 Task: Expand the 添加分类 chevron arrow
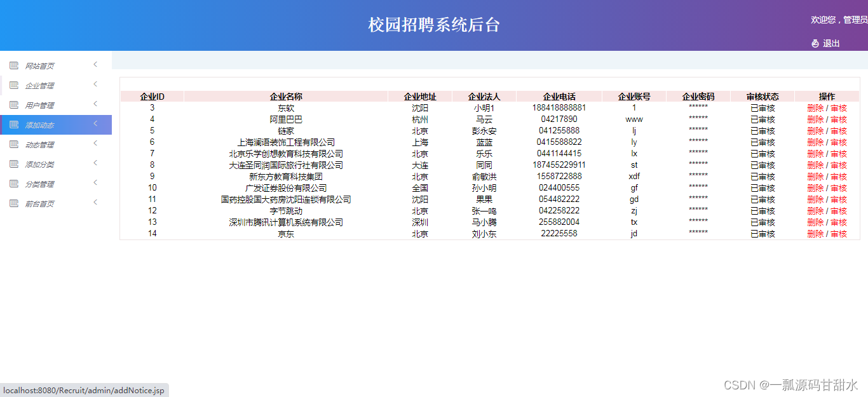(x=95, y=163)
